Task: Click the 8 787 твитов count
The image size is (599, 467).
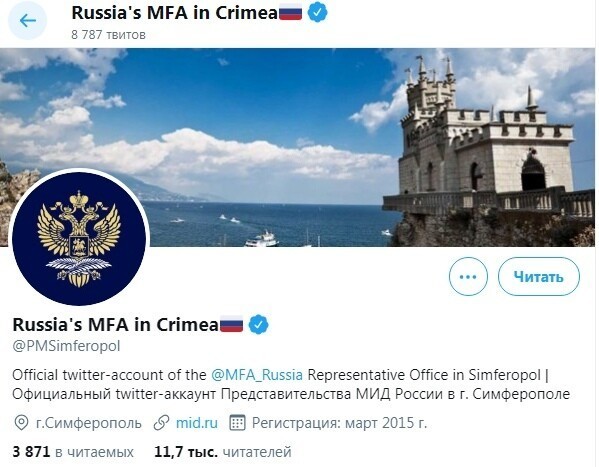Action: point(108,35)
